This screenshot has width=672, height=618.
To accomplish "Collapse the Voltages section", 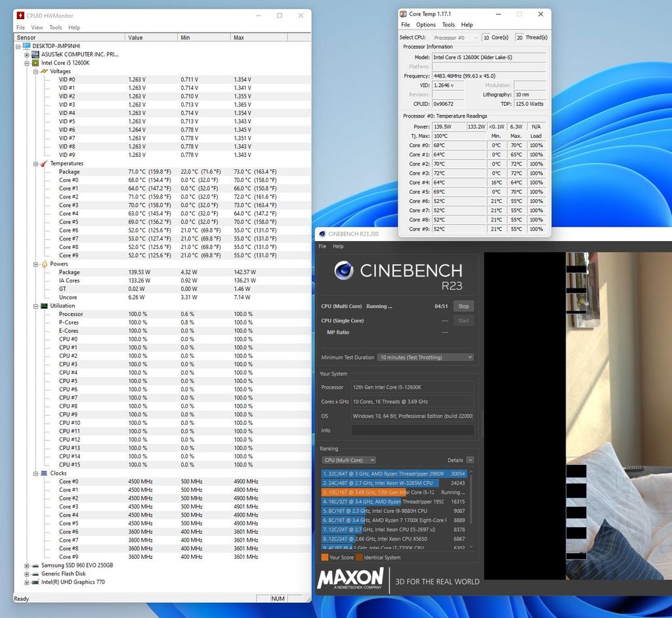I will pyautogui.click(x=35, y=72).
